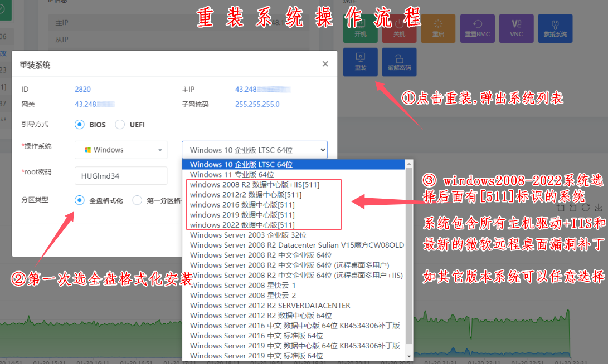Select Windows Server 2012 R2 数据中心版 64位
Image resolution: width=608 pixels, height=364 pixels.
pyautogui.click(x=294, y=316)
